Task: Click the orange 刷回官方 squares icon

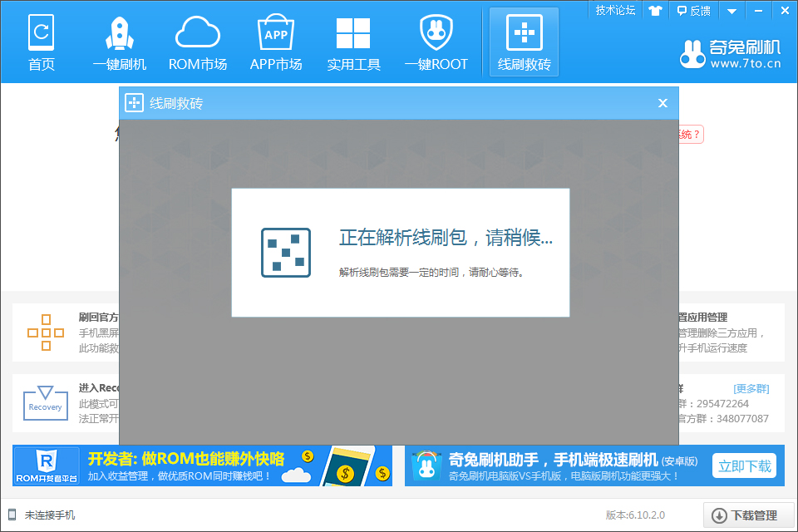Action: point(46,332)
